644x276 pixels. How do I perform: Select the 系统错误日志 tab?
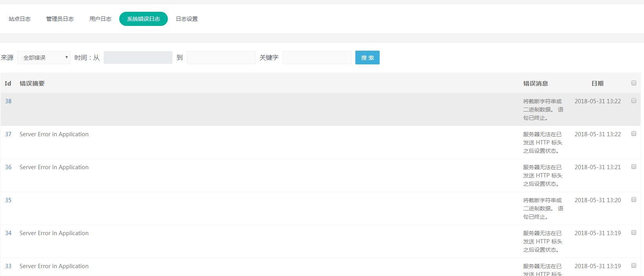coord(144,19)
